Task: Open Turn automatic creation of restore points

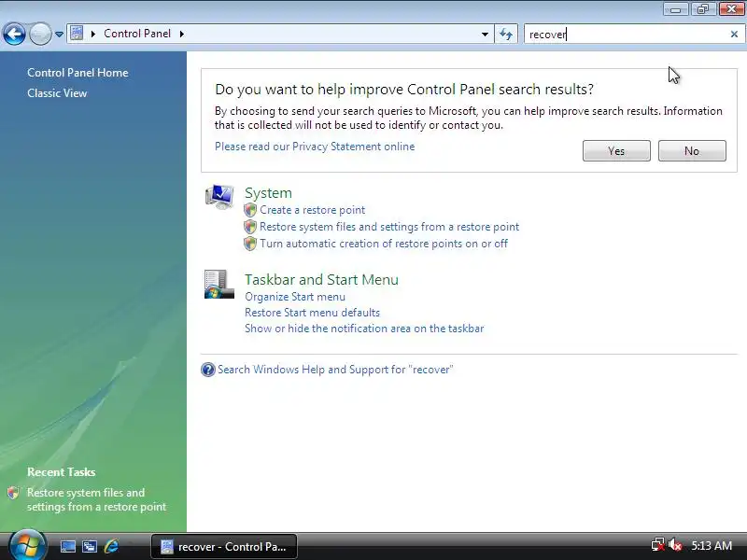Action: [x=384, y=244]
